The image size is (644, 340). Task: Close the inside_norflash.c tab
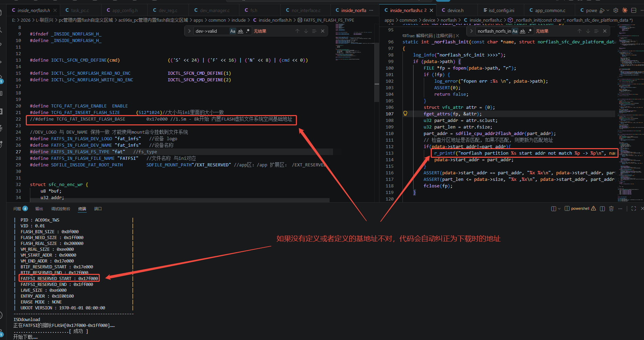431,10
